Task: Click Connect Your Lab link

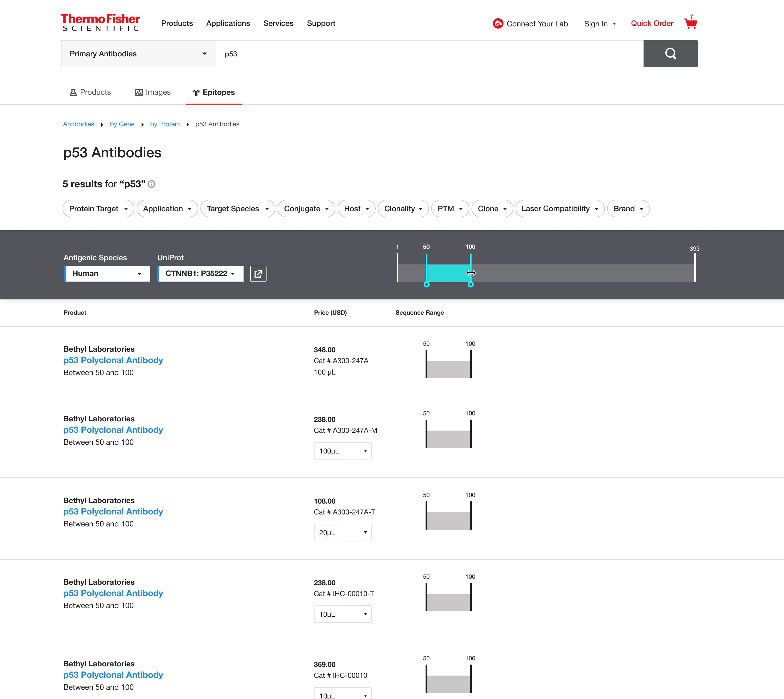Action: coord(537,24)
